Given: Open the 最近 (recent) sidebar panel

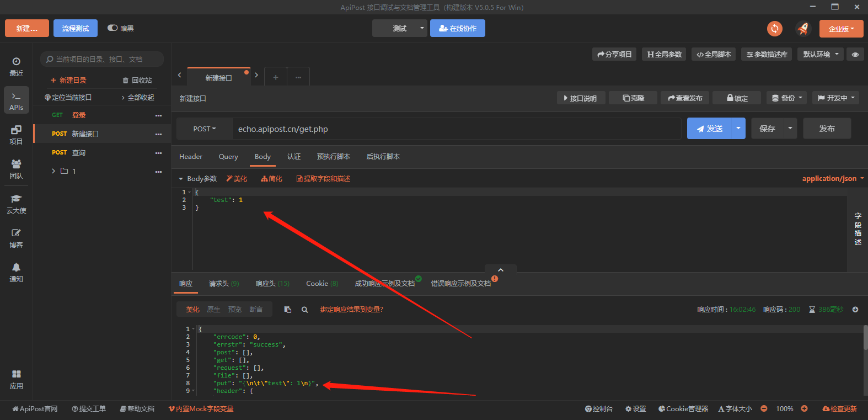Looking at the screenshot, I should pos(16,67).
